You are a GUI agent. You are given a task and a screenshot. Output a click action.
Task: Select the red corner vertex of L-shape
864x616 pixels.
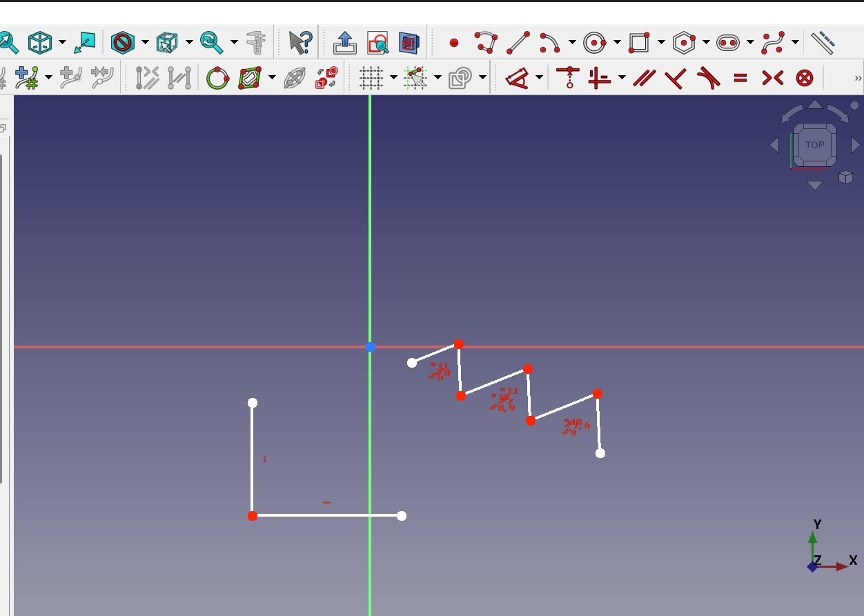click(253, 515)
